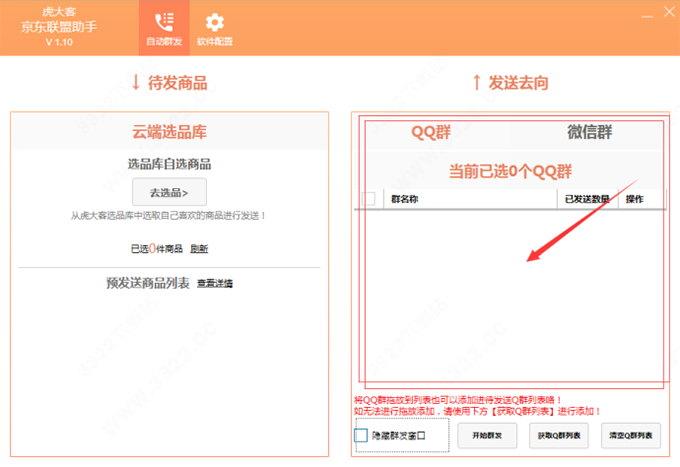Image resolution: width=680 pixels, height=467 pixels.
Task: Open the 查看详情 link
Action: 215,284
